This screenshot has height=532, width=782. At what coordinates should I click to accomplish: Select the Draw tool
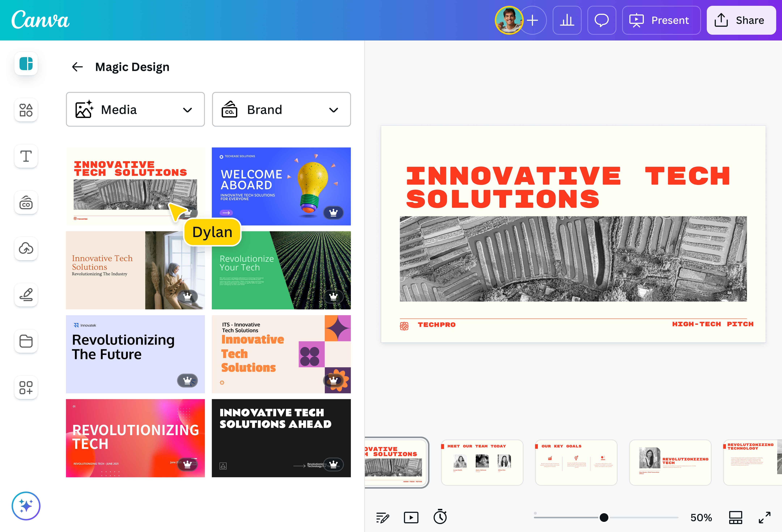tap(26, 295)
